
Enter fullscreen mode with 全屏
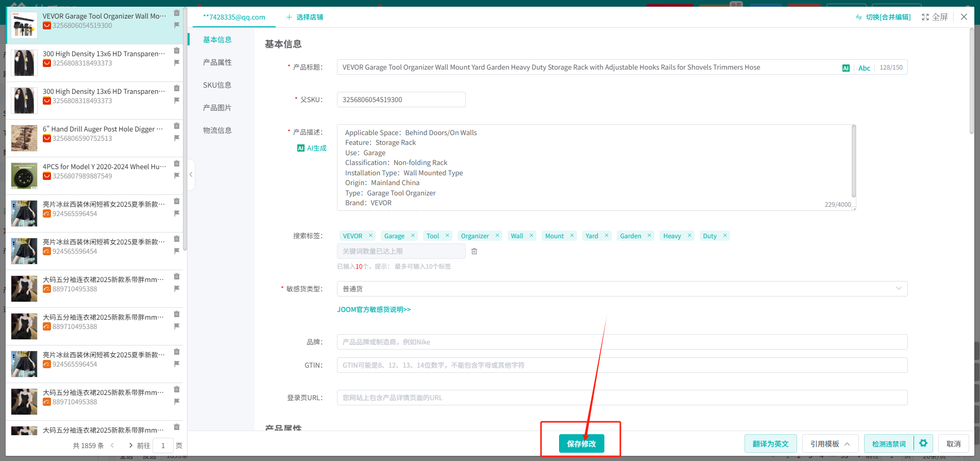(935, 17)
